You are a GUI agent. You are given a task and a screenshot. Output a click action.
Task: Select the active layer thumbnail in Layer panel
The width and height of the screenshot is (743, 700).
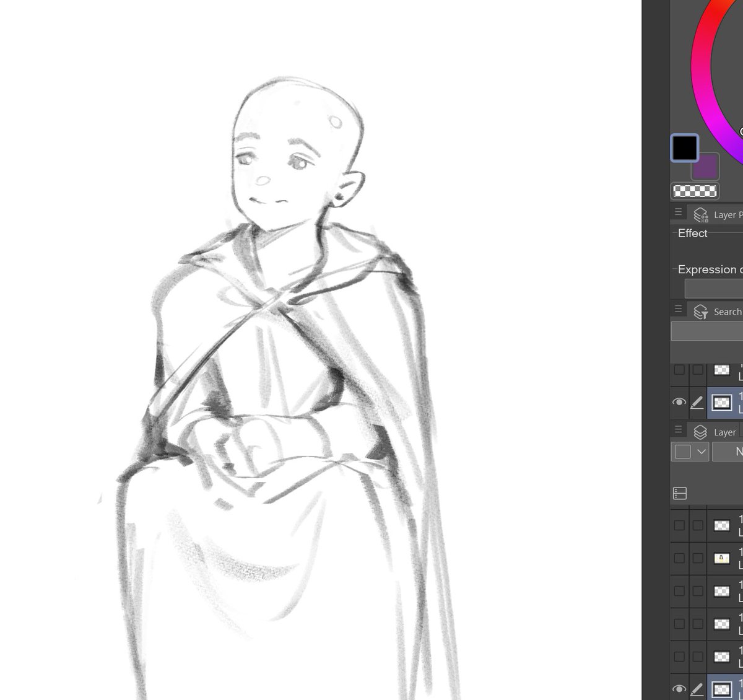722,689
